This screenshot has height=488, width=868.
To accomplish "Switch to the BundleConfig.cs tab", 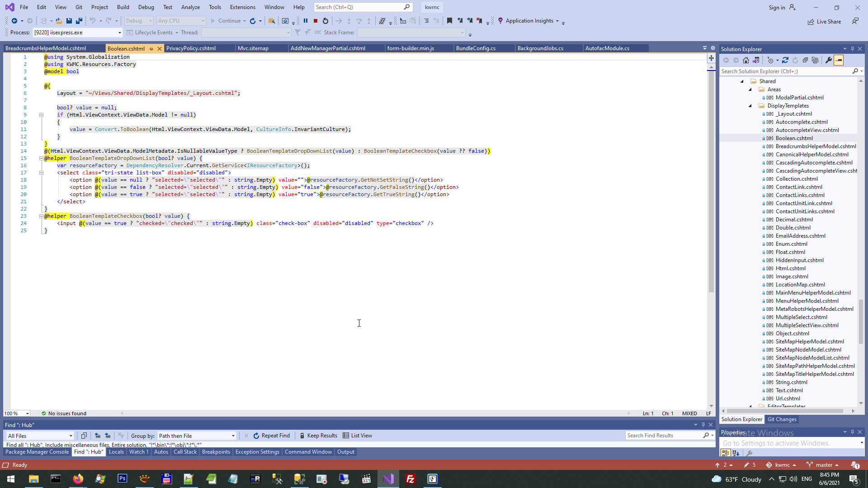I will point(476,48).
